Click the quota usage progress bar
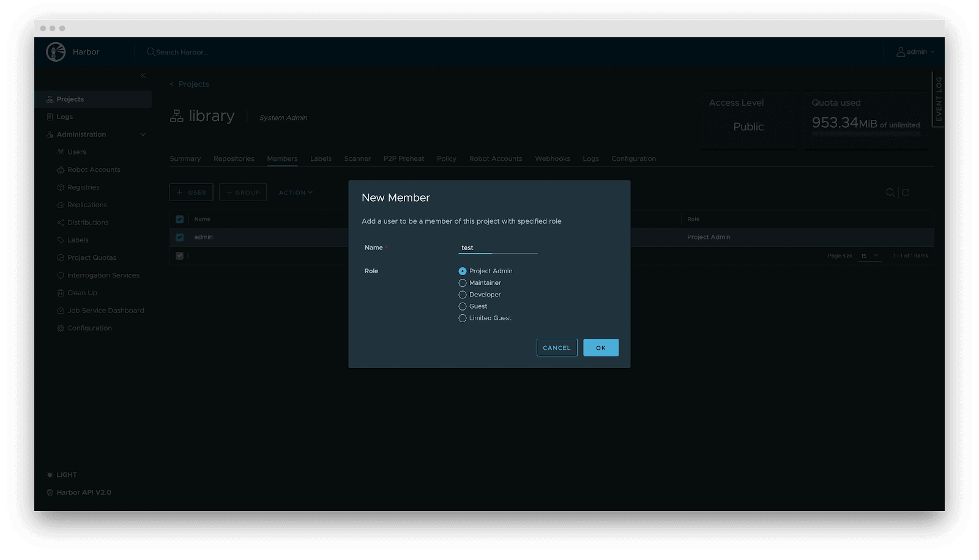 click(866, 135)
